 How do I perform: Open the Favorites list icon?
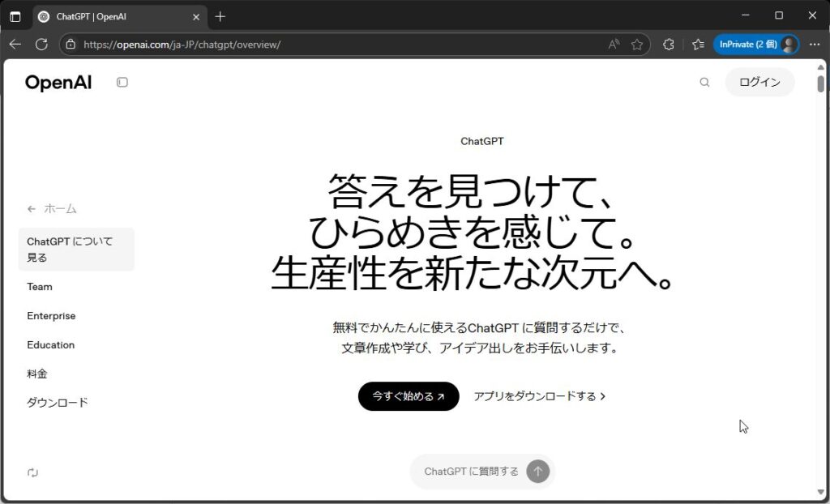pos(698,45)
